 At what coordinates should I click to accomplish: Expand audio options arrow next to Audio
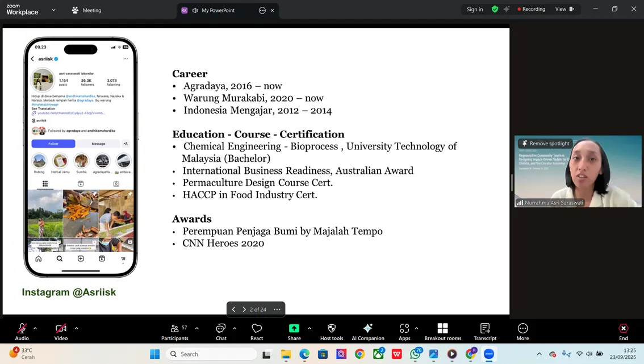[x=35, y=328]
